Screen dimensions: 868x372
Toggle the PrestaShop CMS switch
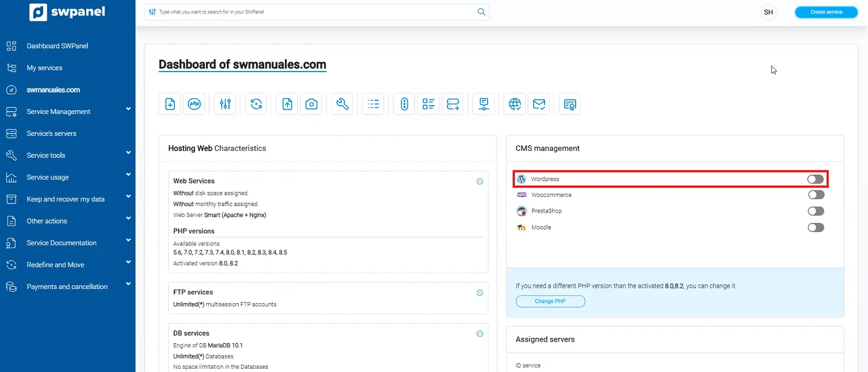[815, 211]
